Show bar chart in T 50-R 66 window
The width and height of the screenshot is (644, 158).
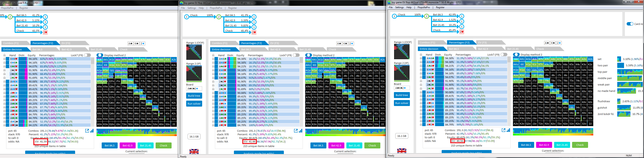[508, 130]
